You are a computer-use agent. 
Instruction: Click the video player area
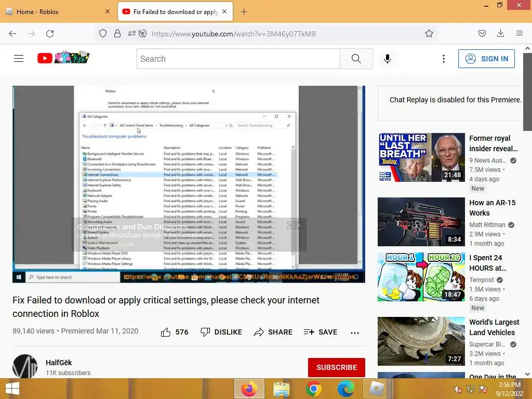(x=189, y=184)
